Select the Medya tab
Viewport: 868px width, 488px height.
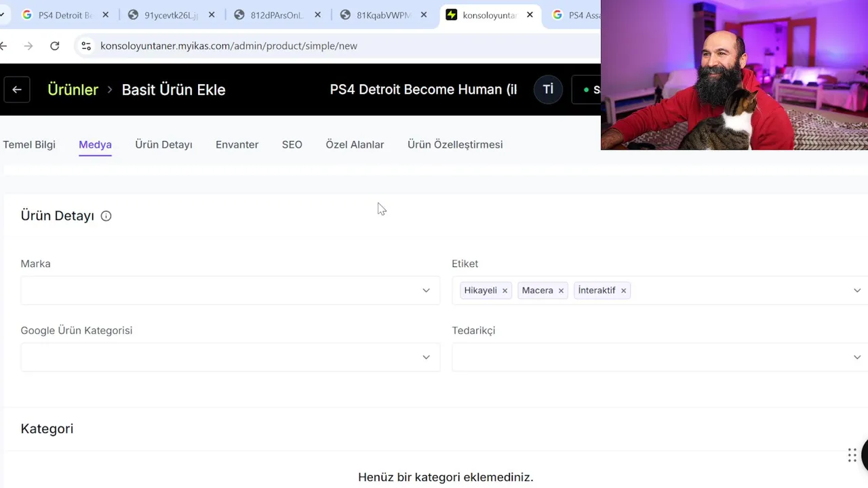(x=95, y=144)
